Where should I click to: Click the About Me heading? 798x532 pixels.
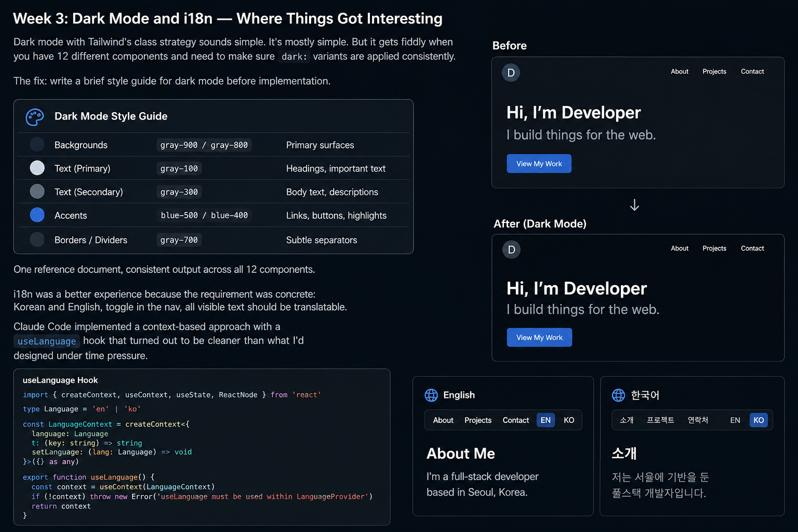pos(461,454)
